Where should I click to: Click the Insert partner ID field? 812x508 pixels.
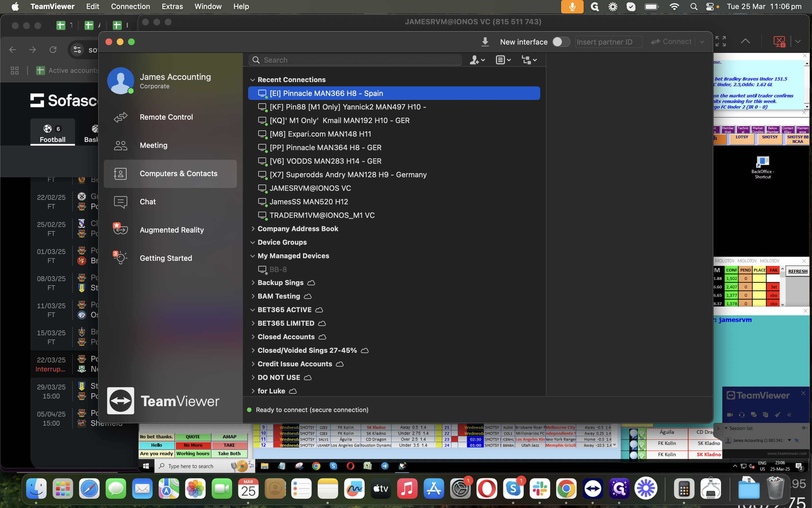609,42
